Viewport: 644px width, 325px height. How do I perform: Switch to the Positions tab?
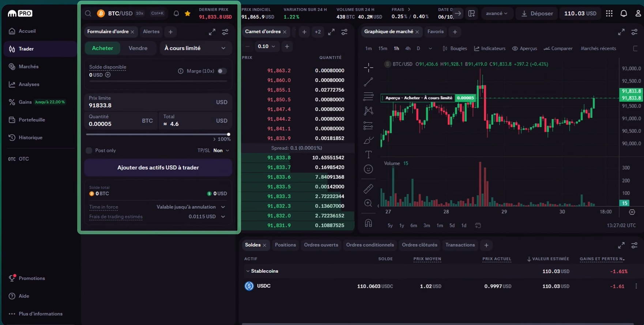click(285, 245)
